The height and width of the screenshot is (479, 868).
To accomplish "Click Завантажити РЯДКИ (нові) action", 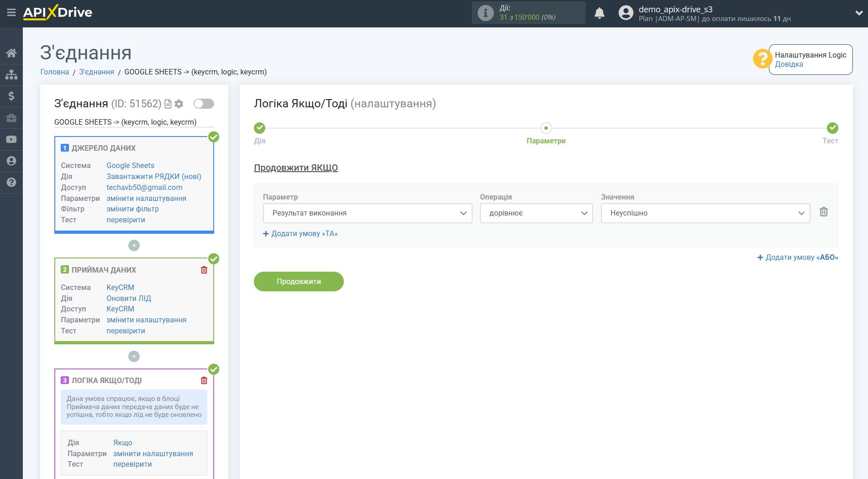I will [x=154, y=177].
